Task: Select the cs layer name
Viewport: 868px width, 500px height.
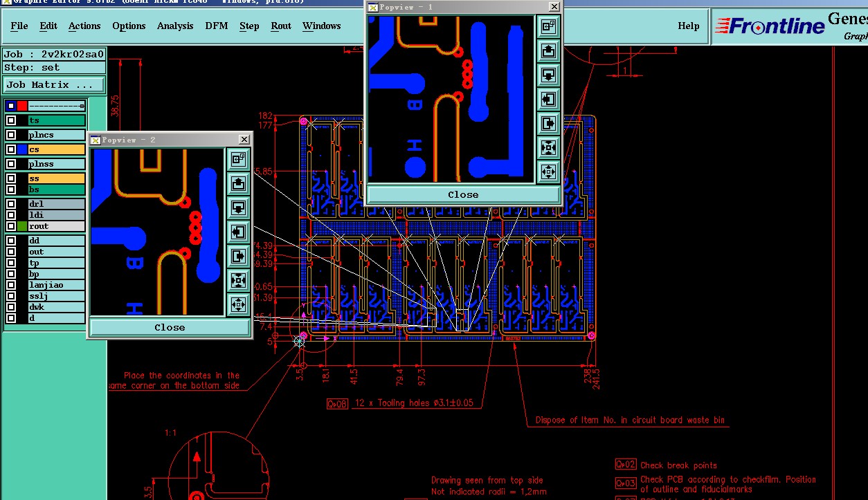Action: click(x=57, y=149)
